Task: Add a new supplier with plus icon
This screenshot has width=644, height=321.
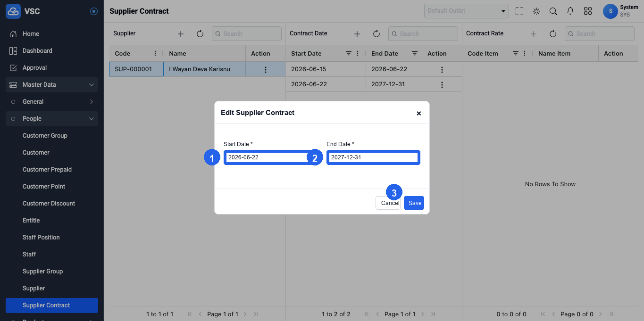Action: click(181, 34)
